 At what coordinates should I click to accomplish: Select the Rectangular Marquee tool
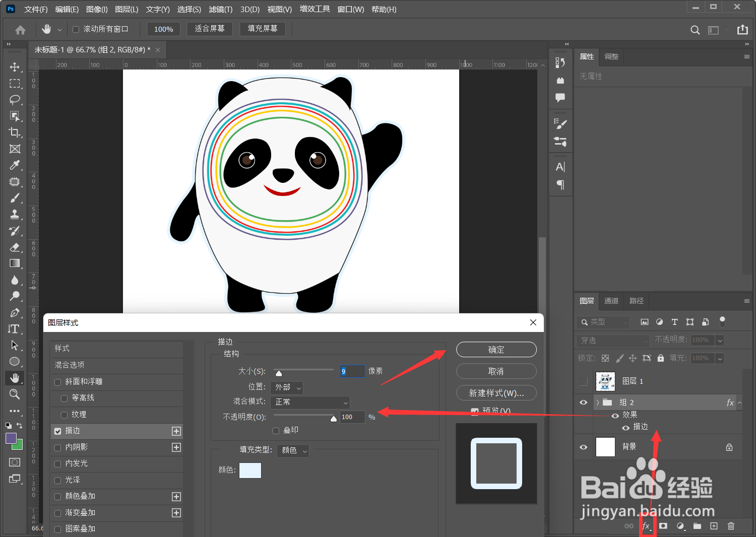coord(15,84)
